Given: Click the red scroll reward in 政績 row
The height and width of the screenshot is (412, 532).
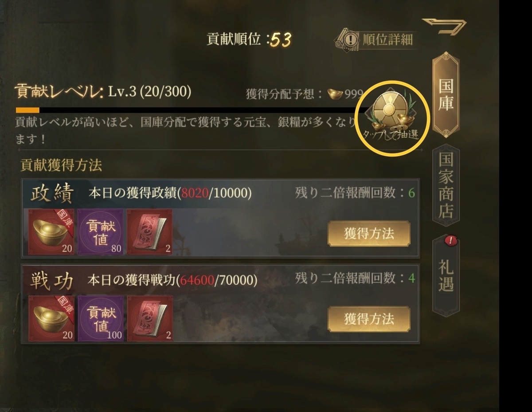Looking at the screenshot, I should 150,232.
